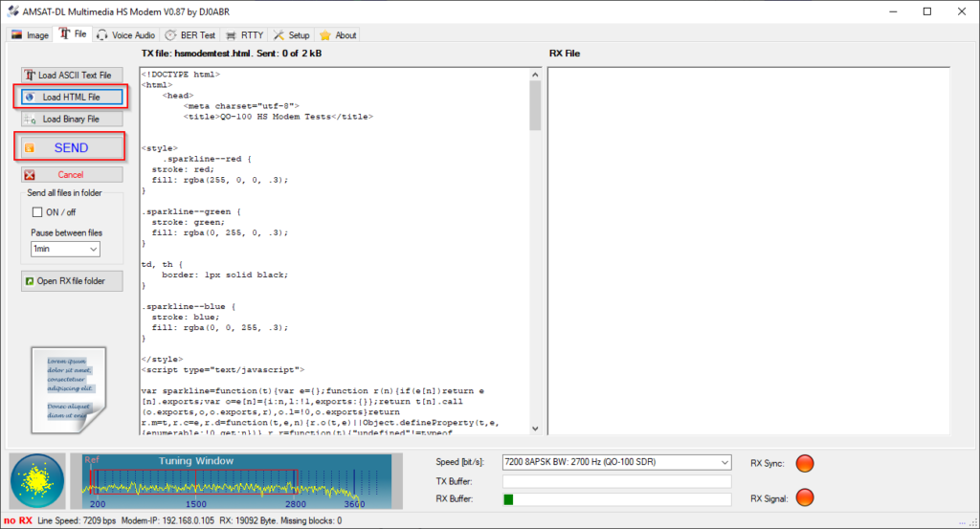980x529 pixels.
Task: Click scroll up arrow in TX file pane
Action: tap(535, 75)
